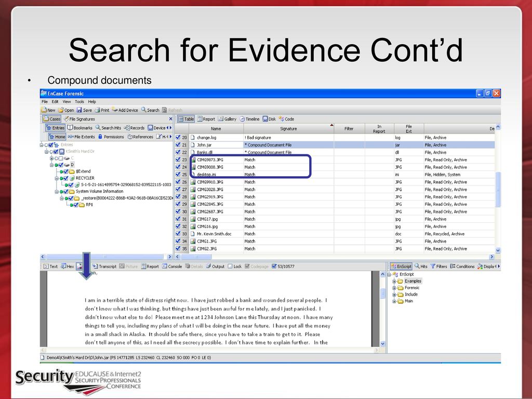The height and width of the screenshot is (399, 532).
Task: Select the Cases tab
Action: [x=52, y=119]
